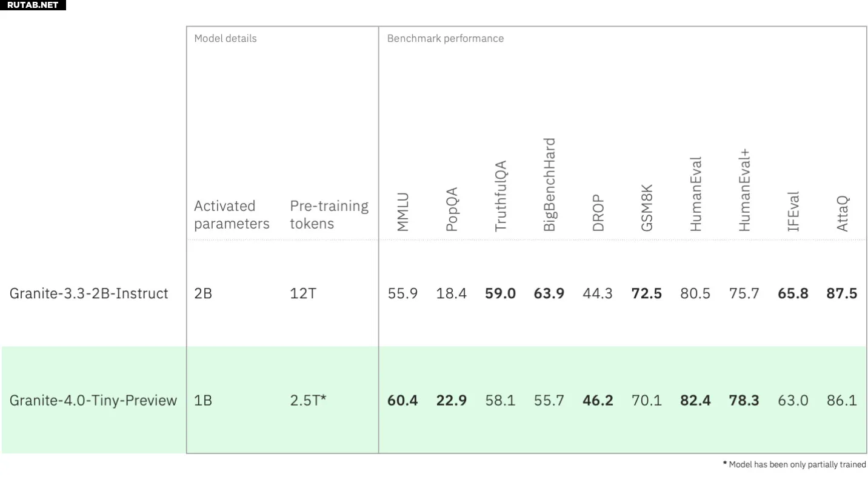Click the 2.5T* pre-training tokens cell
Viewport: 868px width, 488px height.
tap(308, 400)
